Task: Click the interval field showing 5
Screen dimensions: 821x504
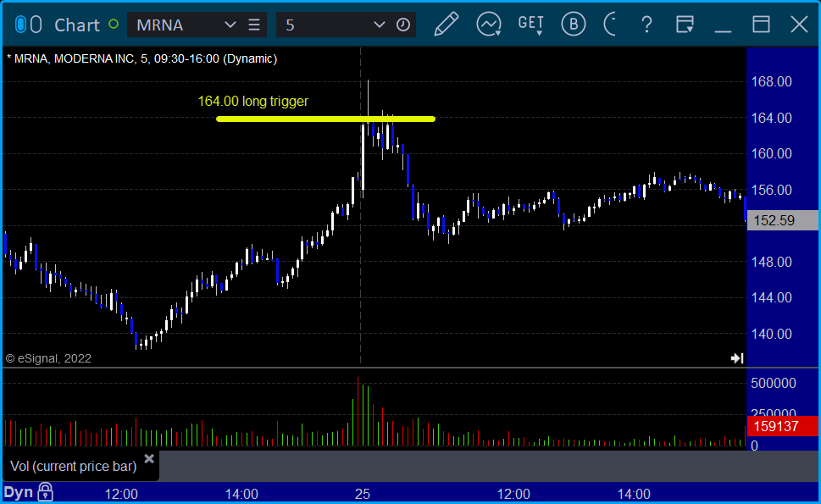Action: (346, 25)
